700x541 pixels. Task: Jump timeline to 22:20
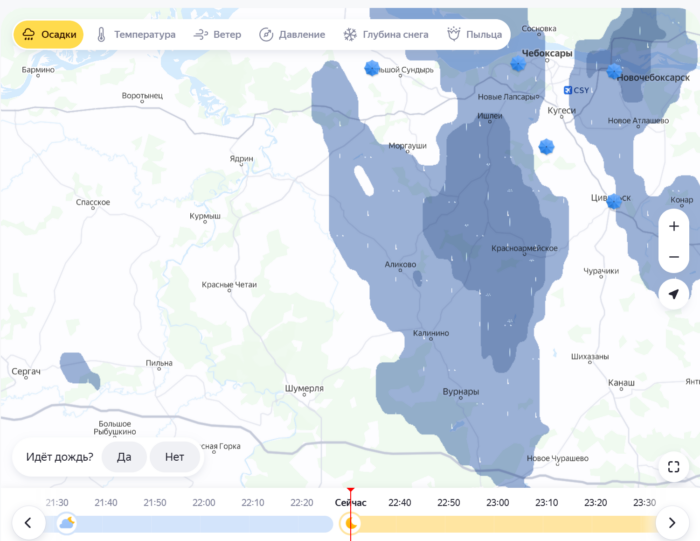pos(302,503)
